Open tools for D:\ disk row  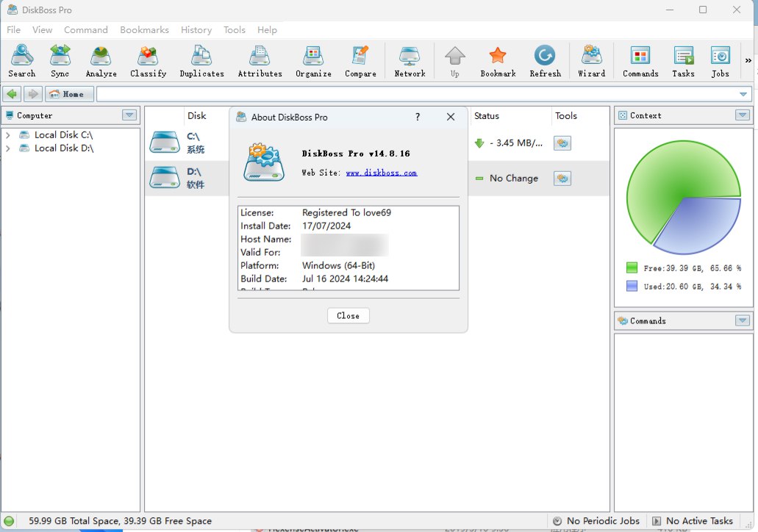562,179
